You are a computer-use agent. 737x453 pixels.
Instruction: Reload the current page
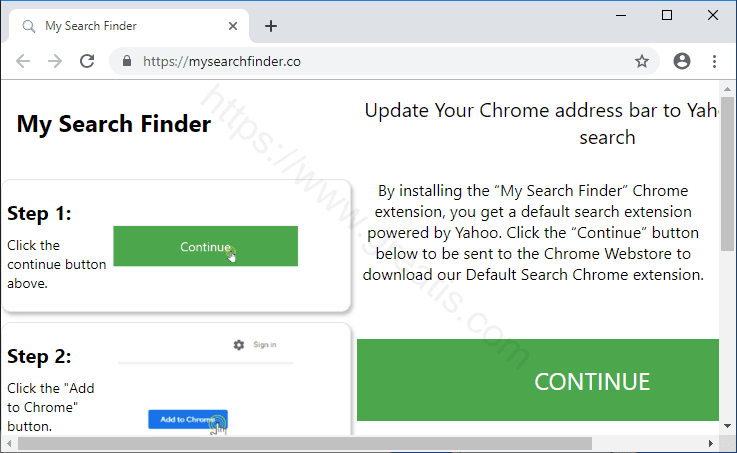click(x=87, y=61)
